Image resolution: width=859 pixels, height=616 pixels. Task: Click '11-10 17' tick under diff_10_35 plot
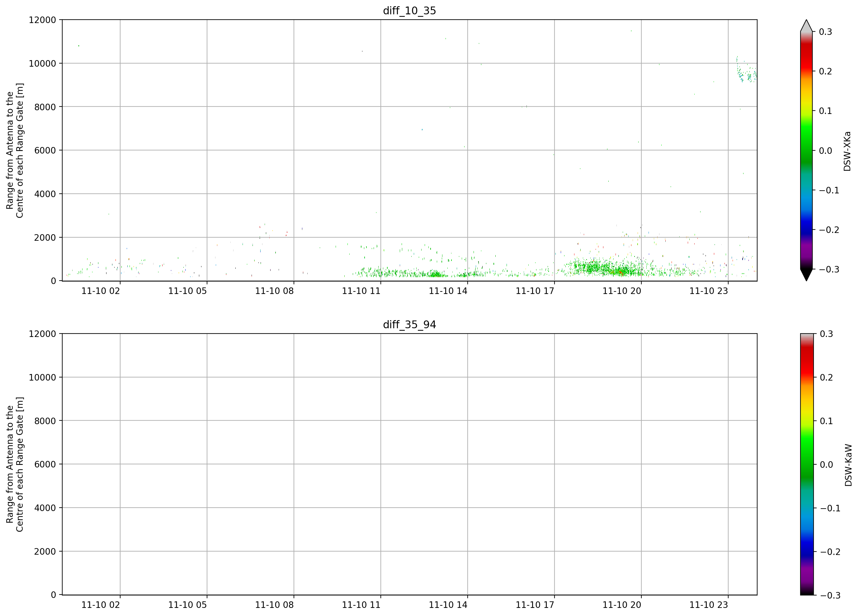[535, 291]
